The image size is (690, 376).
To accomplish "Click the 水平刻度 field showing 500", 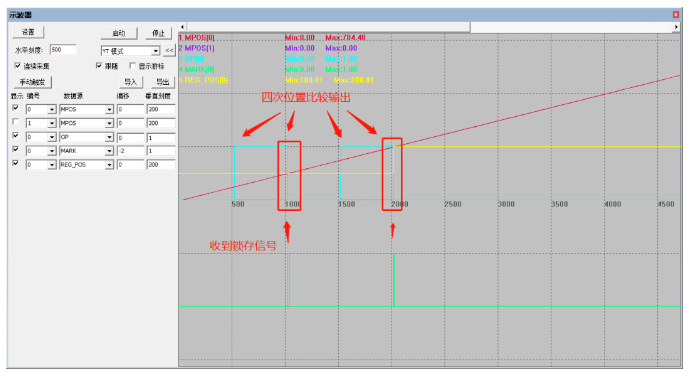I will click(x=63, y=50).
